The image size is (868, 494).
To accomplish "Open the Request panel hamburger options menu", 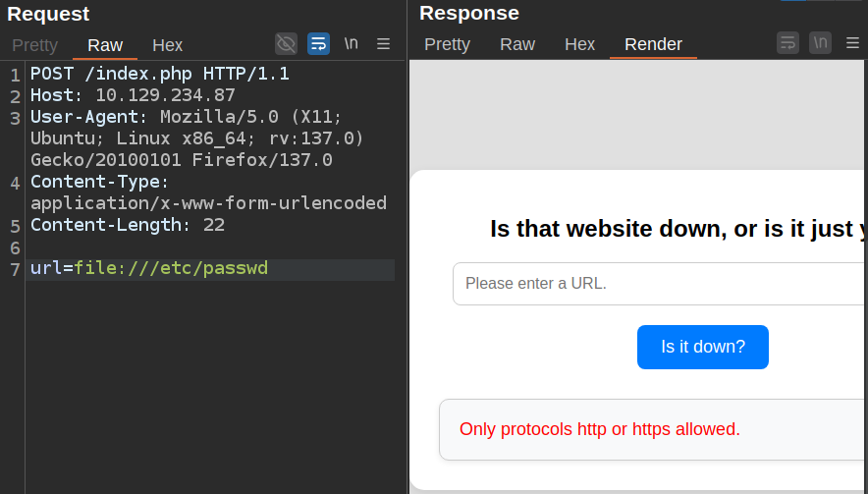I will [x=383, y=43].
